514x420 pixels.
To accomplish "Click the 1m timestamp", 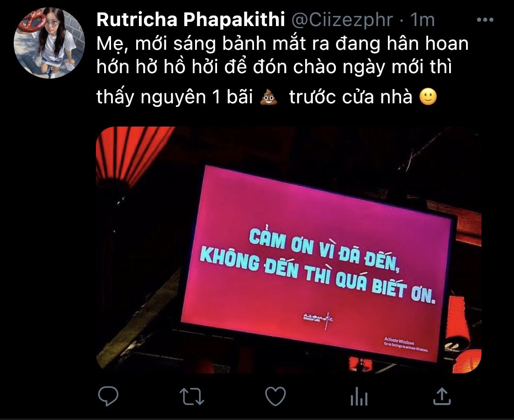I will point(423,20).
